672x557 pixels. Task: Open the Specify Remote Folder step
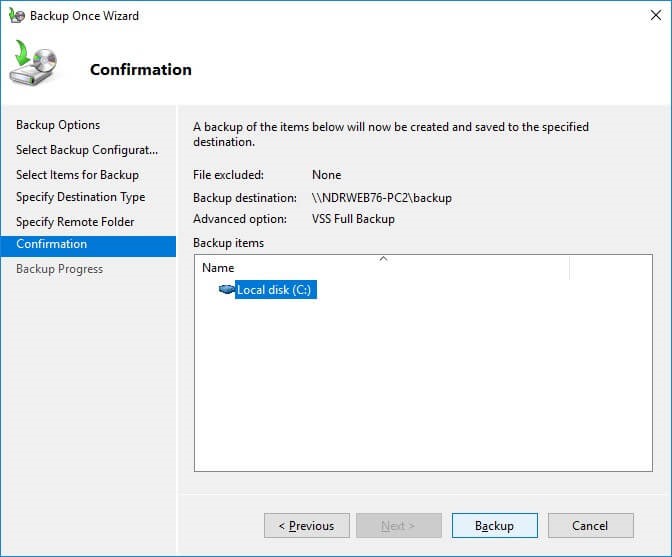75,222
